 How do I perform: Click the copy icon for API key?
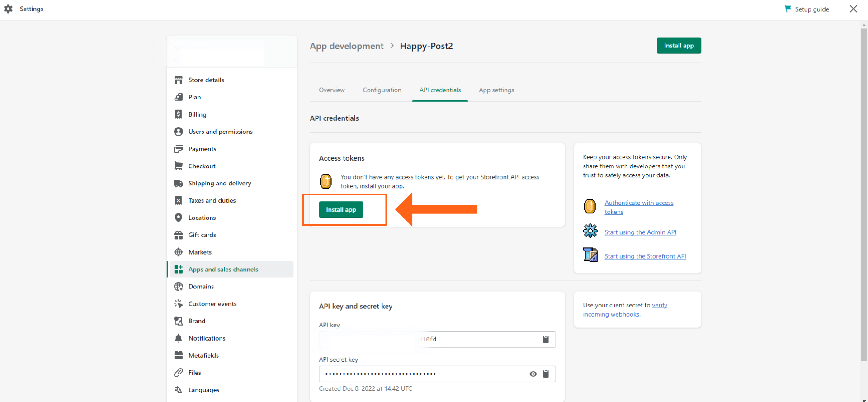click(x=546, y=340)
